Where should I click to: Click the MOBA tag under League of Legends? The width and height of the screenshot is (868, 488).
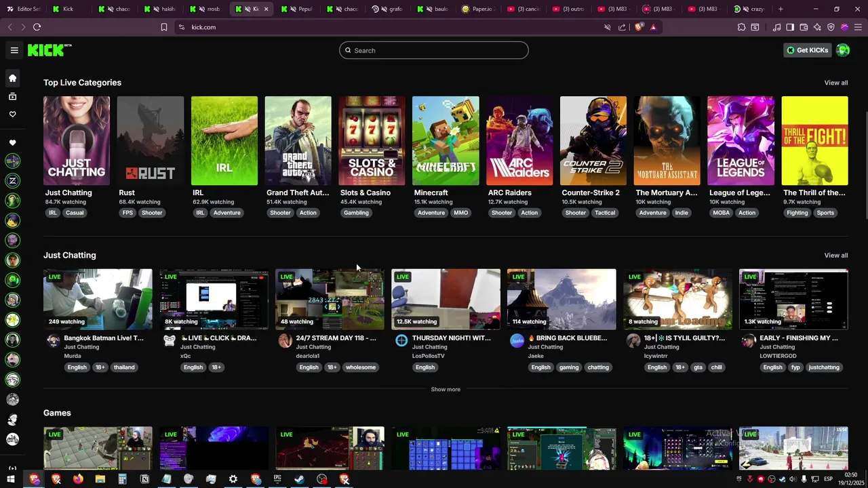721,213
